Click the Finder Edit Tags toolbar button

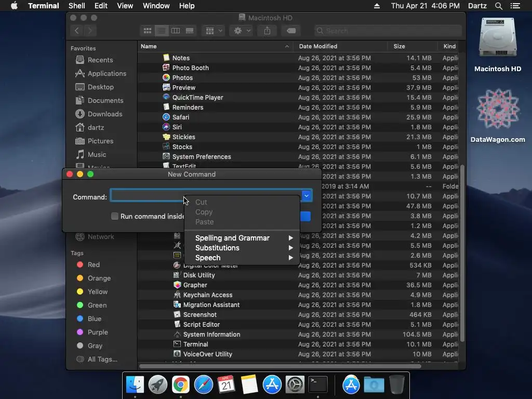(291, 31)
